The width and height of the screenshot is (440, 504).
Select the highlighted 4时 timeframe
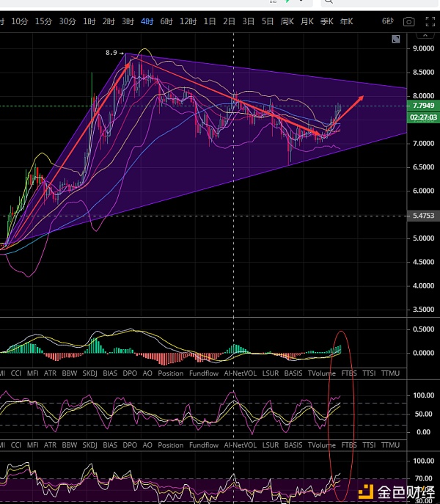coord(147,21)
